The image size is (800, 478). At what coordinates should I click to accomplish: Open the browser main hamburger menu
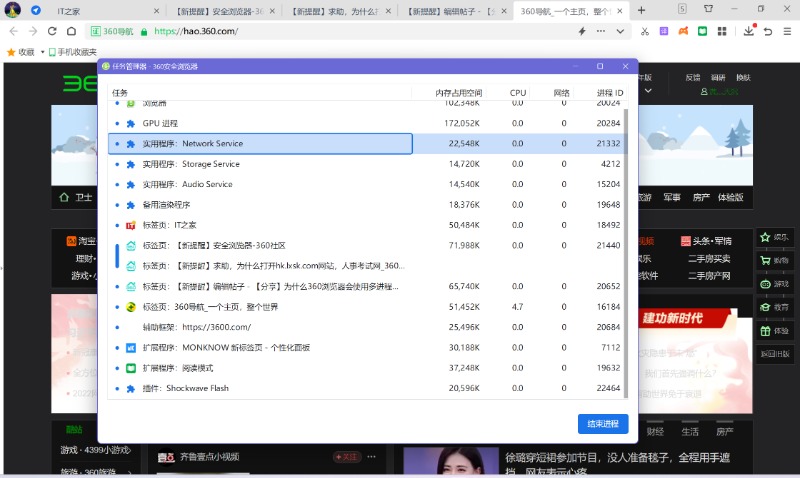pyautogui.click(x=787, y=31)
